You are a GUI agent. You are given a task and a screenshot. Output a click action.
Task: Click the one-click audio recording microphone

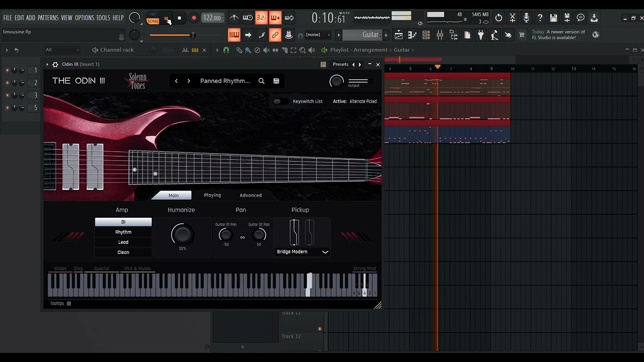click(x=526, y=18)
